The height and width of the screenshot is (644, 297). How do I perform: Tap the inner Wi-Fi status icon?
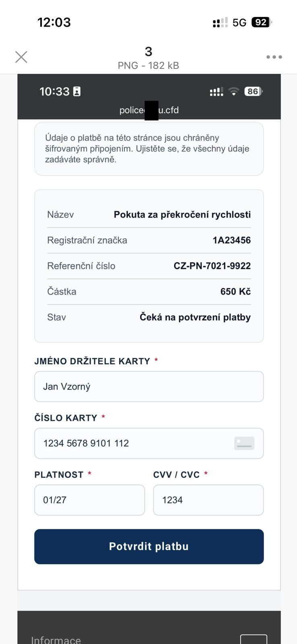pyautogui.click(x=233, y=92)
